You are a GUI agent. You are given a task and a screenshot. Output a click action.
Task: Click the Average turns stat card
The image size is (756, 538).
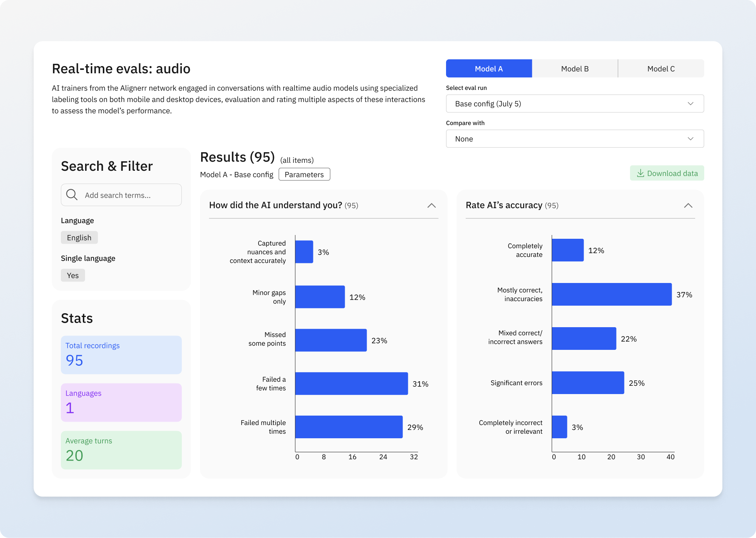coord(121,450)
